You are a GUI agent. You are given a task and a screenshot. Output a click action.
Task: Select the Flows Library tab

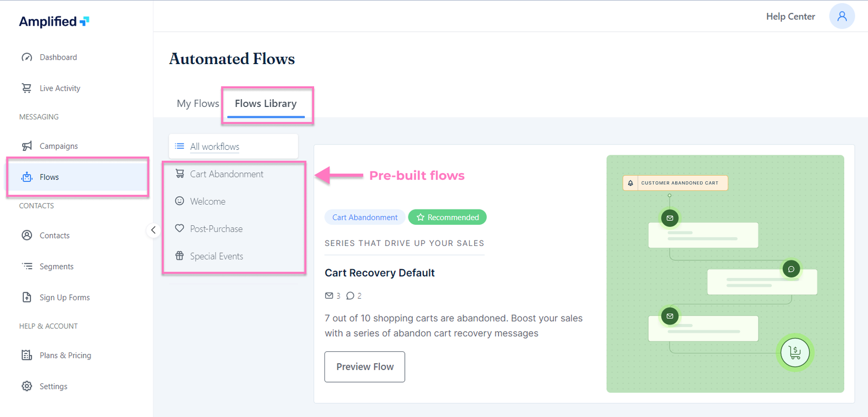click(266, 104)
